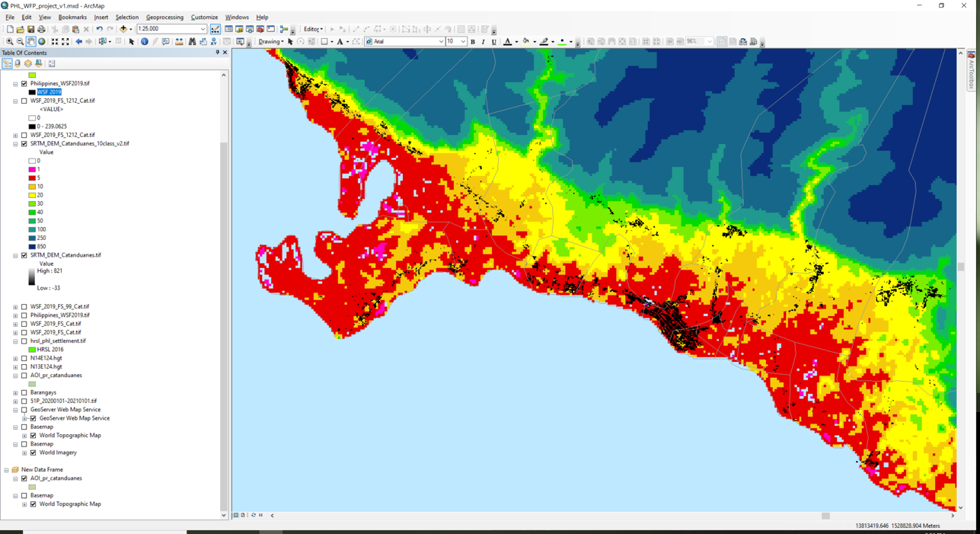This screenshot has height=534, width=980.
Task: Open the Customize menu
Action: point(204,17)
